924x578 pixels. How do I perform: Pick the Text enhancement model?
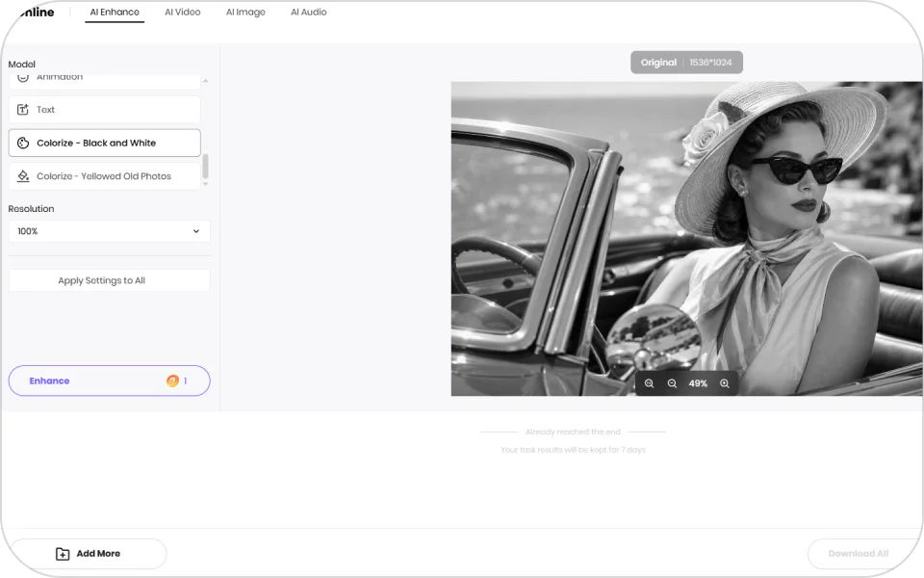coord(104,110)
